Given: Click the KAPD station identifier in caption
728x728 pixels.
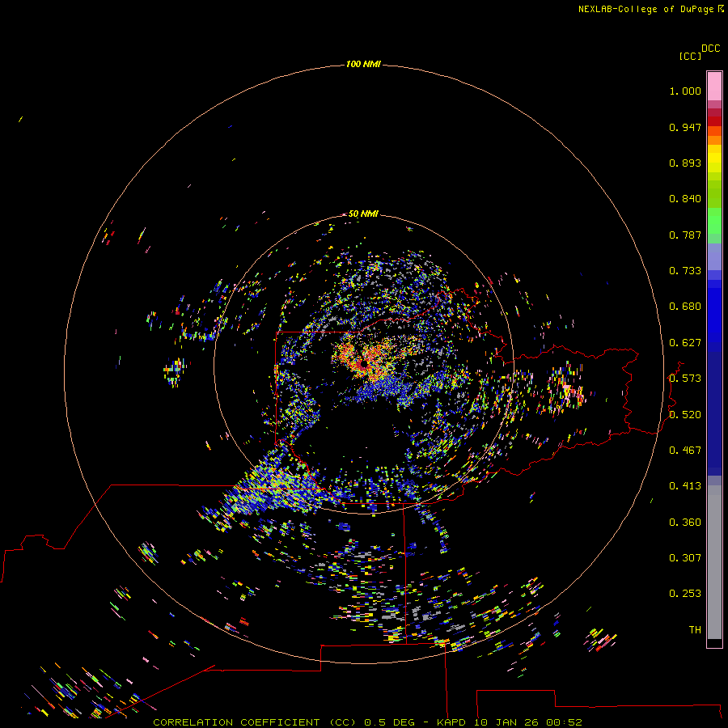Looking at the screenshot, I should pos(451,722).
